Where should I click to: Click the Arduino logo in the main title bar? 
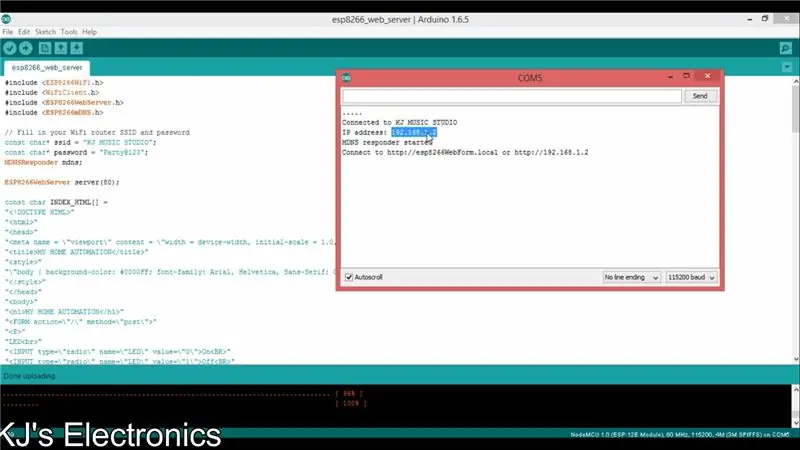click(6, 19)
